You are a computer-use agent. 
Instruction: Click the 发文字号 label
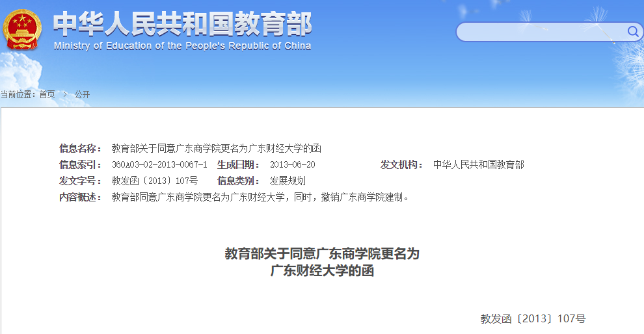pyautogui.click(x=80, y=181)
